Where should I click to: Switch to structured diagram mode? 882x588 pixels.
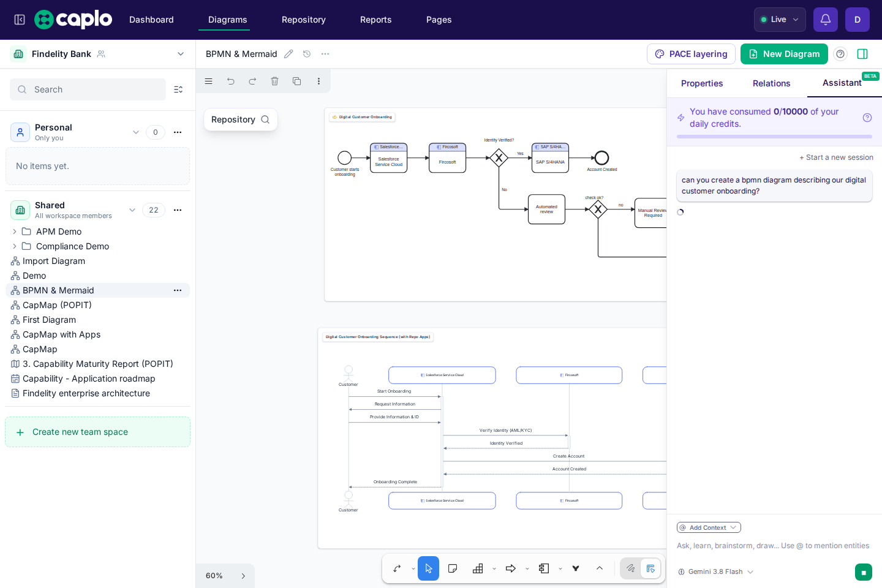point(650,568)
